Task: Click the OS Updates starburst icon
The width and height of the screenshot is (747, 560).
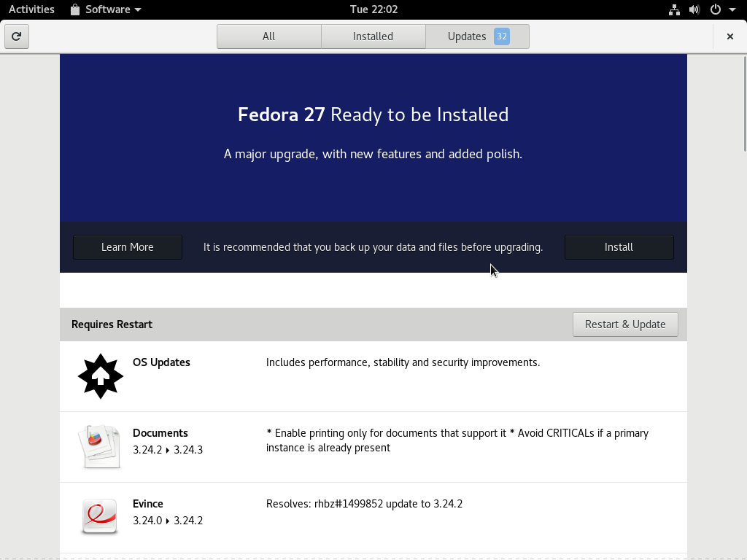Action: pyautogui.click(x=101, y=376)
